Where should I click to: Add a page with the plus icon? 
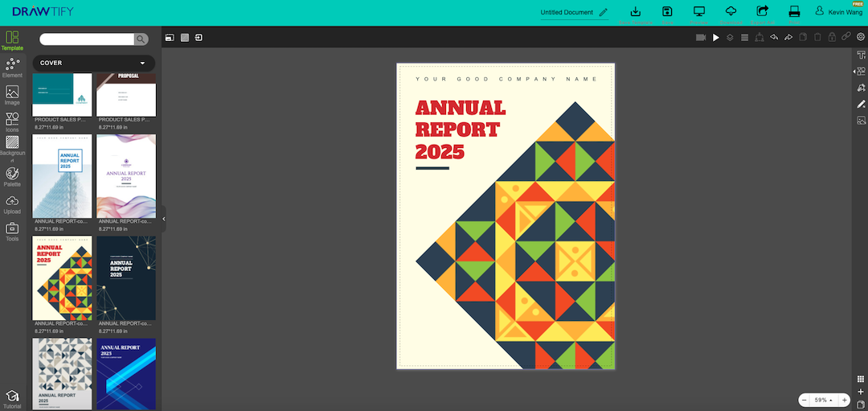860,392
